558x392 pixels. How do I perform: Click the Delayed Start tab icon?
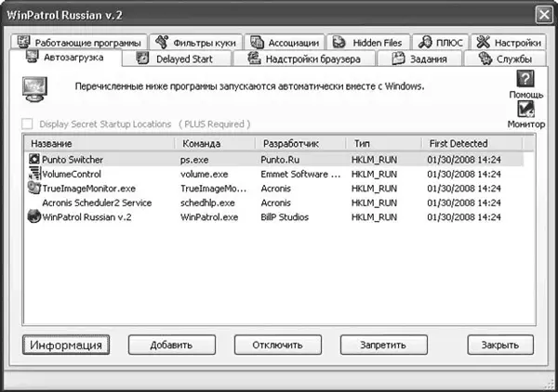(142, 58)
